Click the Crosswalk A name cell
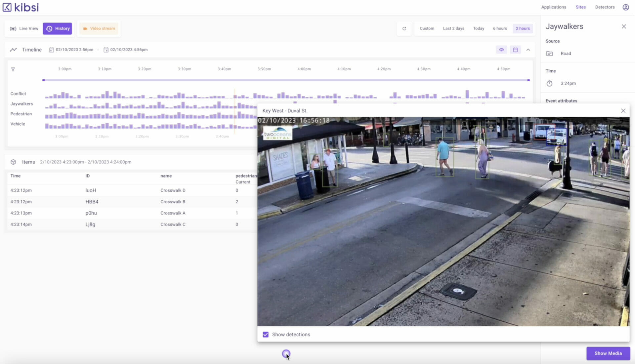Screen dimensions: 635x364 (x=173, y=213)
